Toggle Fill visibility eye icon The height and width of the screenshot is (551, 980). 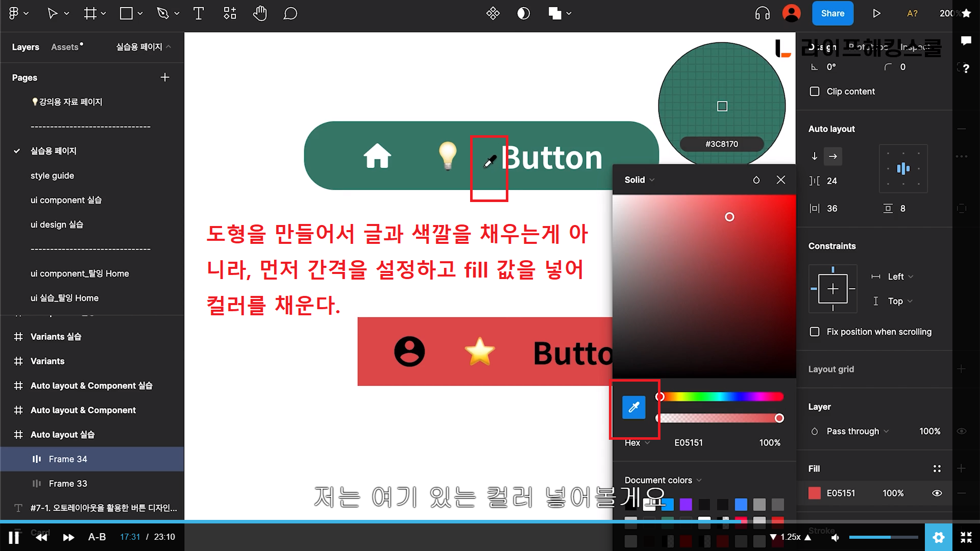pyautogui.click(x=937, y=493)
